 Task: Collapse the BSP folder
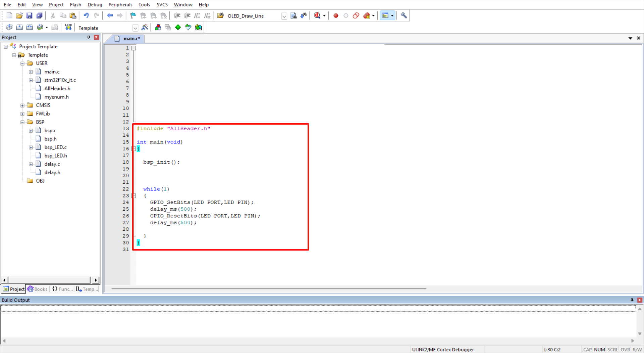[22, 122]
